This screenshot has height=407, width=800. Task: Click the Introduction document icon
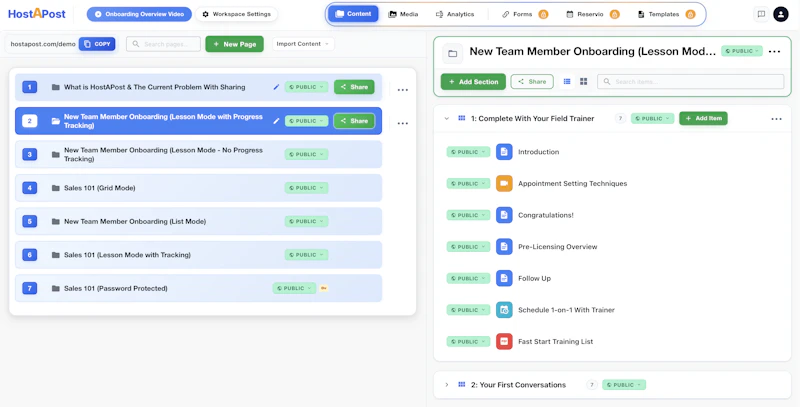[504, 152]
